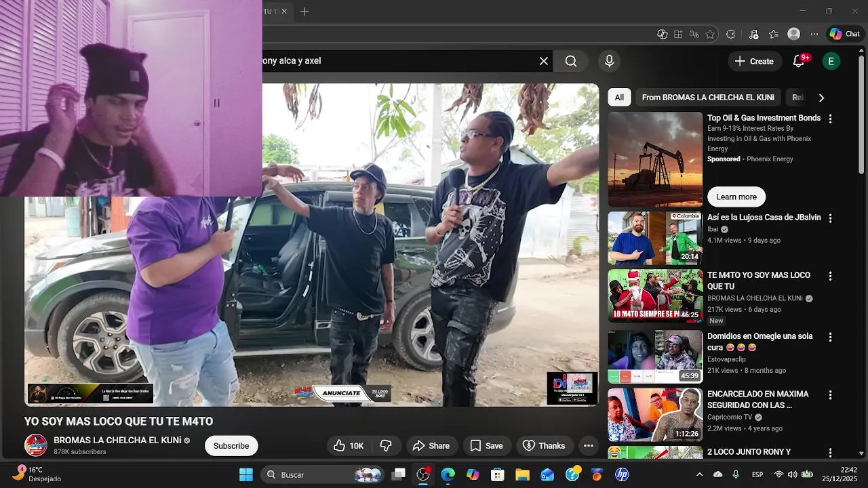Viewport: 868px width, 488px height.
Task: Open a new browser tab with plus
Action: (304, 12)
